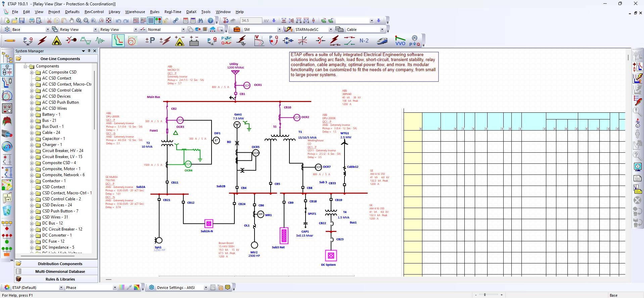Open the Library menu
Image resolution: width=644 pixels, height=298 pixels.
(114, 12)
